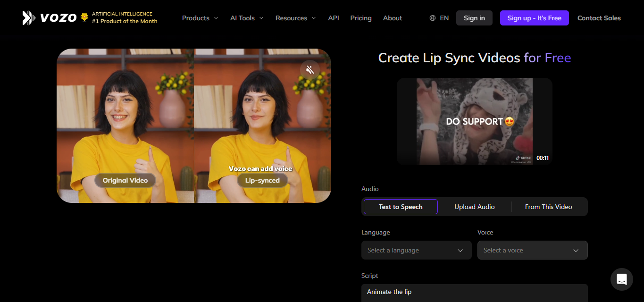
Task: Click the Contact Sales link
Action: tap(599, 17)
